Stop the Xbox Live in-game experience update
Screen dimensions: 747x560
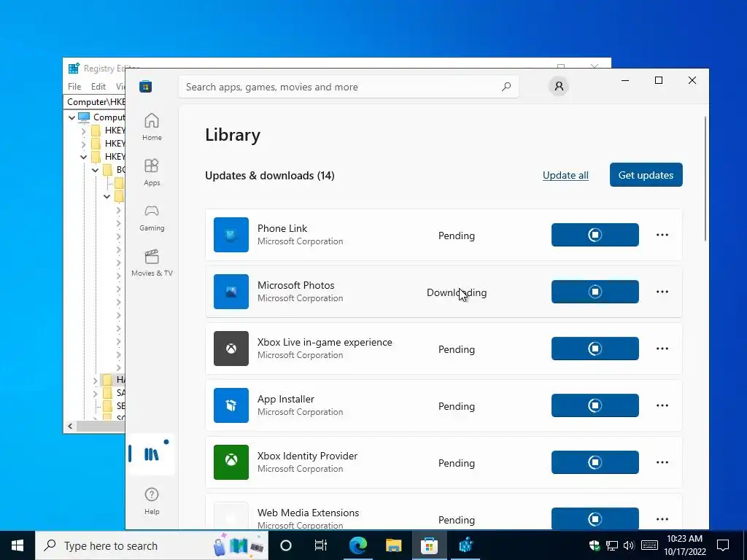click(x=595, y=349)
